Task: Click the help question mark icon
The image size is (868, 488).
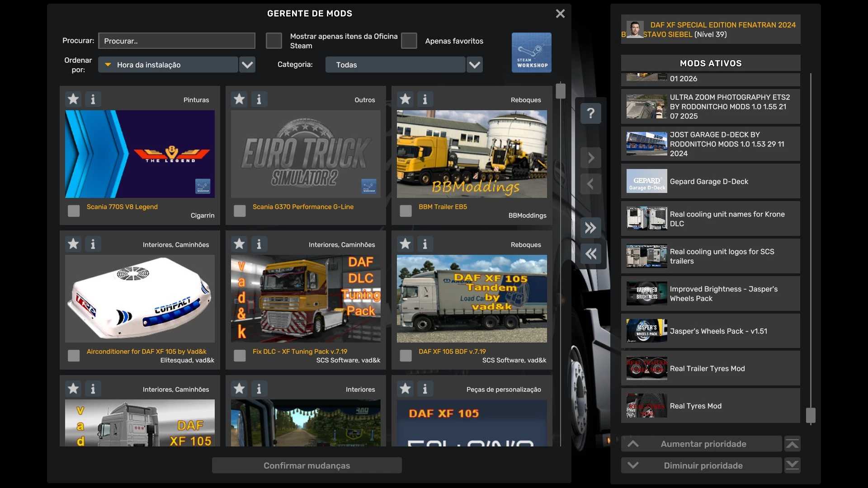Action: pos(590,113)
